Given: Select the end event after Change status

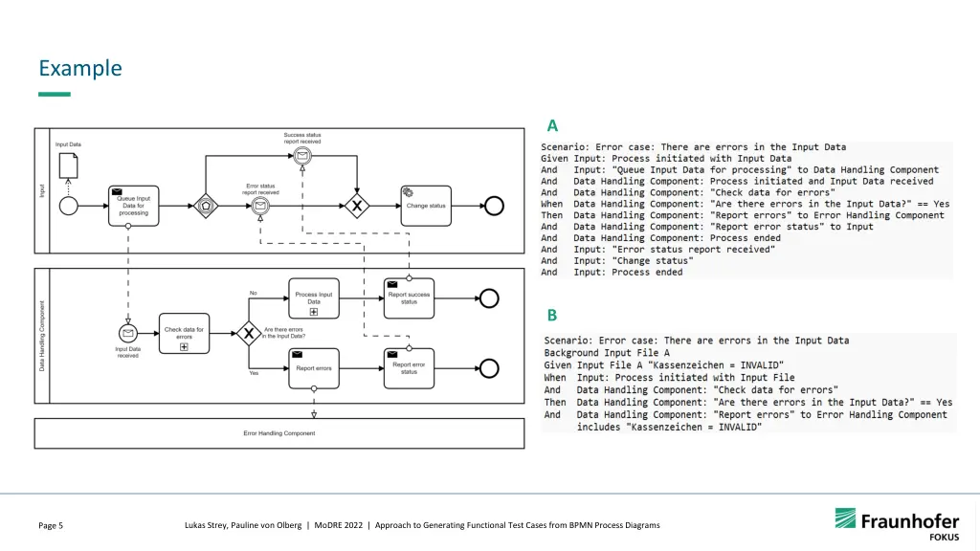Looking at the screenshot, I should click(494, 206).
